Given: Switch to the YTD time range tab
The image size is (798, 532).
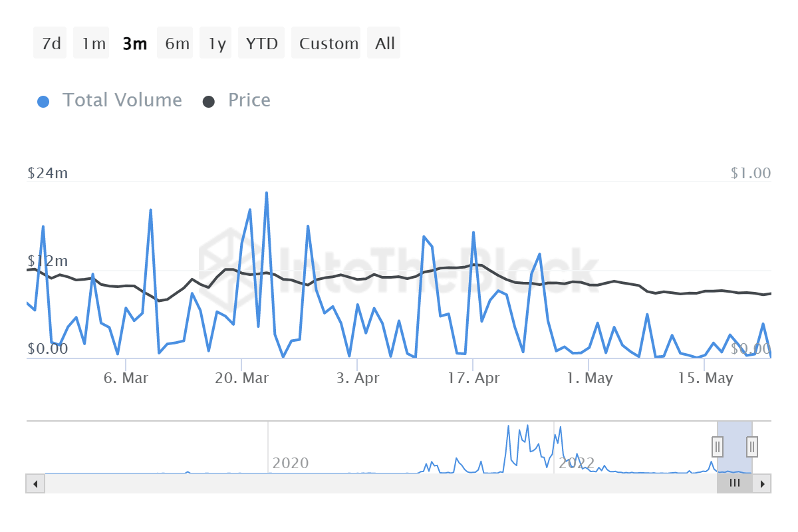Looking at the screenshot, I should click(x=261, y=43).
